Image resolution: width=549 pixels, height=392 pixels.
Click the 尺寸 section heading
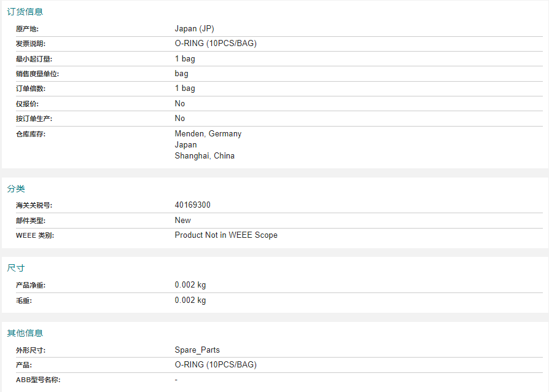click(x=16, y=268)
